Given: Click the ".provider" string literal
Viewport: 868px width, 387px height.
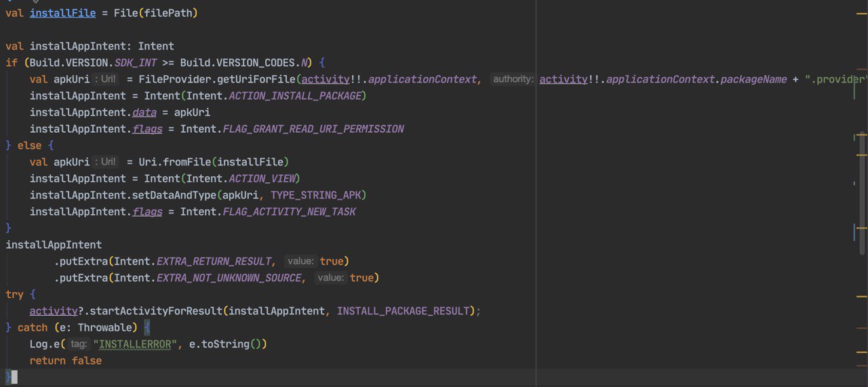Looking at the screenshot, I should pyautogui.click(x=835, y=79).
